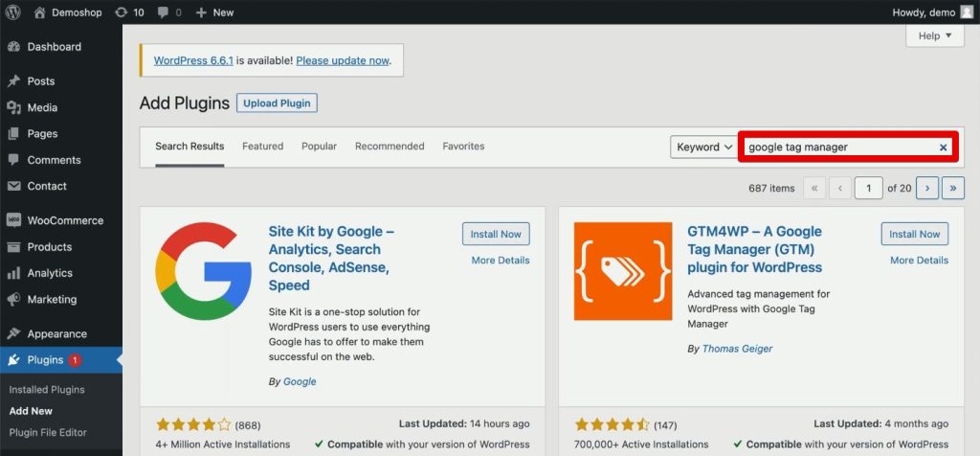The width and height of the screenshot is (980, 456).
Task: Clear the plugin search with the X
Action: coord(943,148)
